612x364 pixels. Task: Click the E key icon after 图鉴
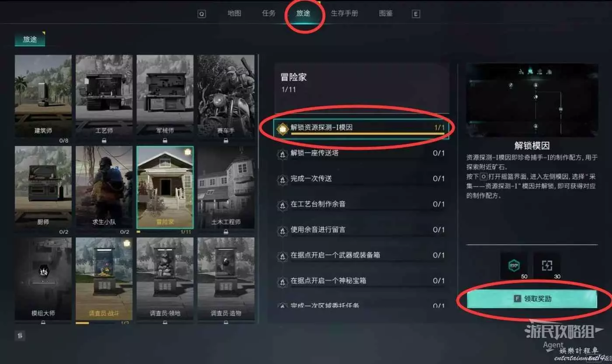pyautogui.click(x=416, y=14)
